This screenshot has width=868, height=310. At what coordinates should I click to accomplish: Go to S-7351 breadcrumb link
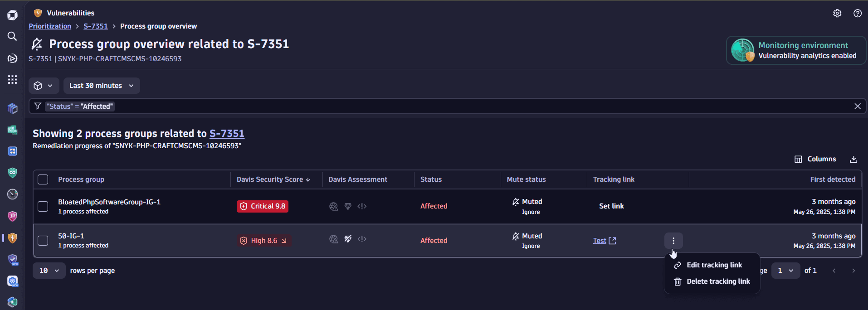coord(96,26)
